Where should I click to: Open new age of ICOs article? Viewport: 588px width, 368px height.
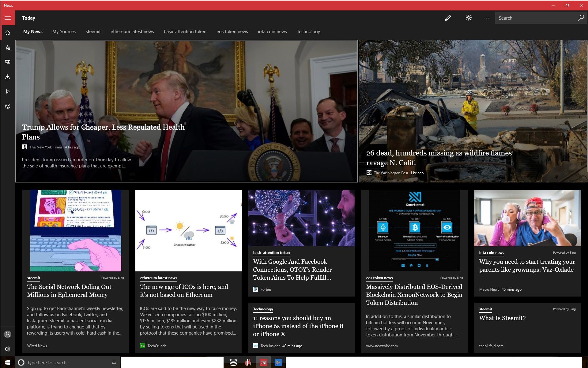184,291
